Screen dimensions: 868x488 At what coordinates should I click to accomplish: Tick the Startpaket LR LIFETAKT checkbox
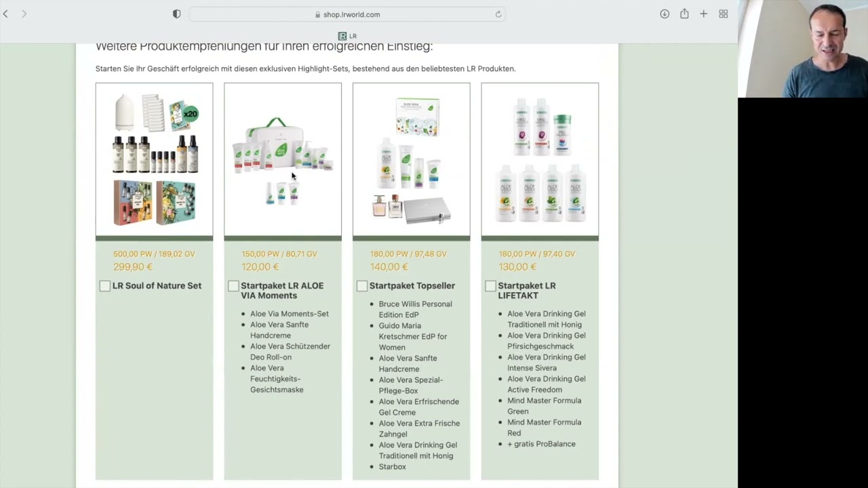pyautogui.click(x=490, y=286)
